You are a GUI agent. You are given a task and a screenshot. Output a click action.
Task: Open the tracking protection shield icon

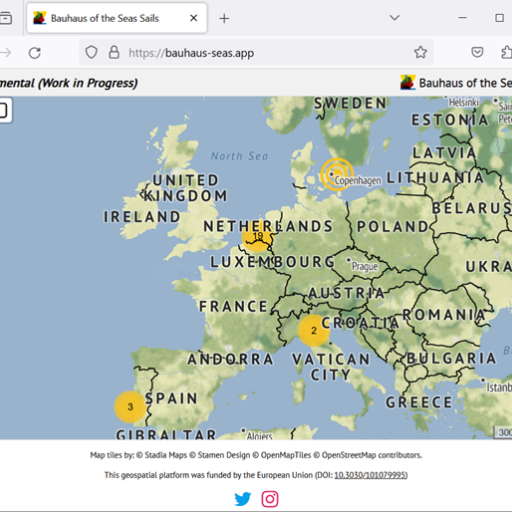[91, 52]
